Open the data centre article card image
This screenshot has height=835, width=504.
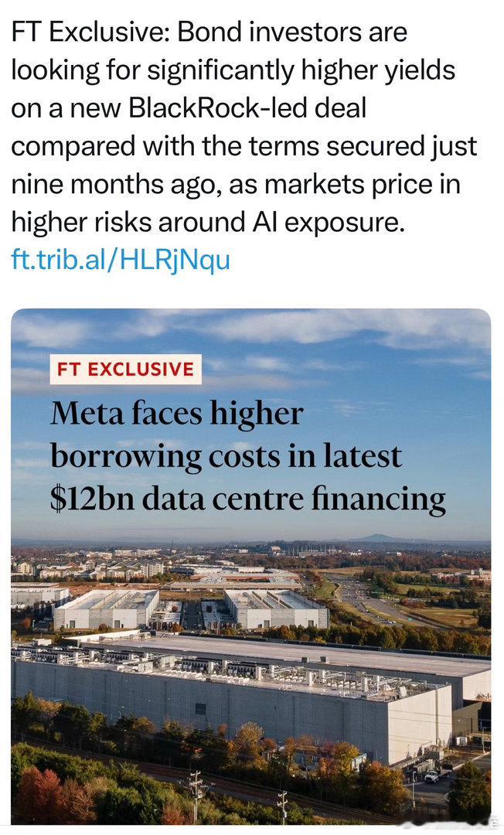pyautogui.click(x=250, y=566)
